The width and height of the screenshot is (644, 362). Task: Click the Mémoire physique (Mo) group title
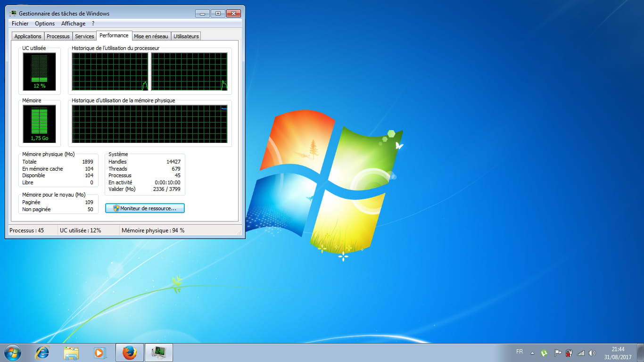click(x=49, y=154)
